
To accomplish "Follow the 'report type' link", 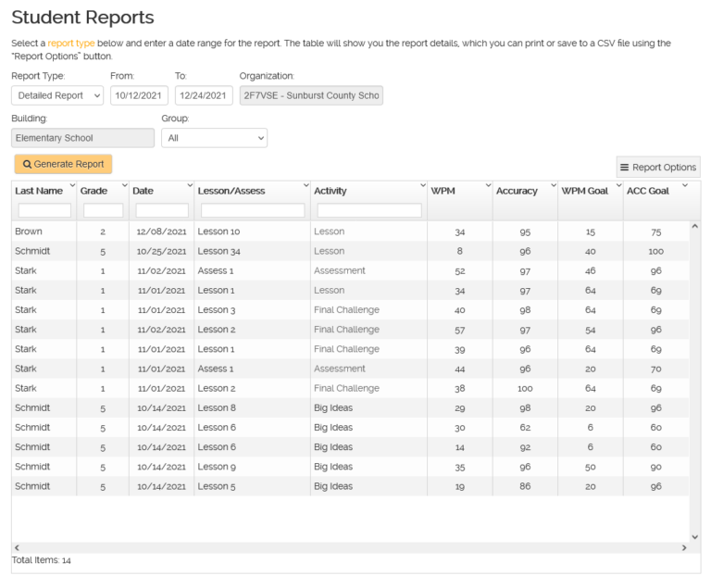I will pos(71,44).
